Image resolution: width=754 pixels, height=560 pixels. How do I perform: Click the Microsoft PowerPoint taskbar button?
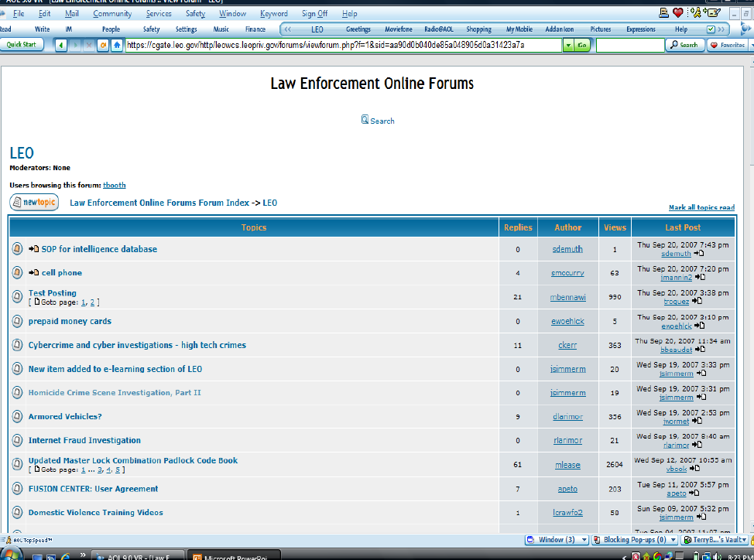click(223, 555)
